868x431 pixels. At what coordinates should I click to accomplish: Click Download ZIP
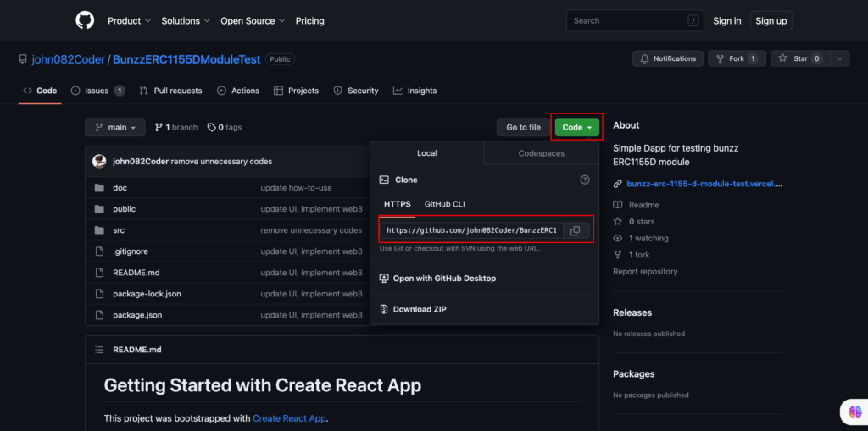(x=413, y=309)
